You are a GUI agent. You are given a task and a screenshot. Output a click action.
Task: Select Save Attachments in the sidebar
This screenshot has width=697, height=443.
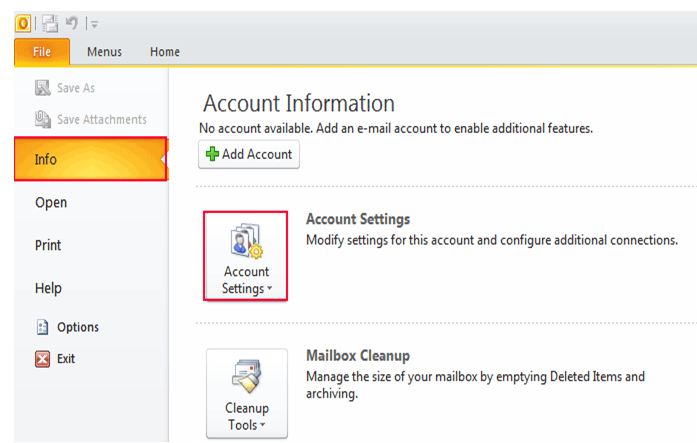91,119
